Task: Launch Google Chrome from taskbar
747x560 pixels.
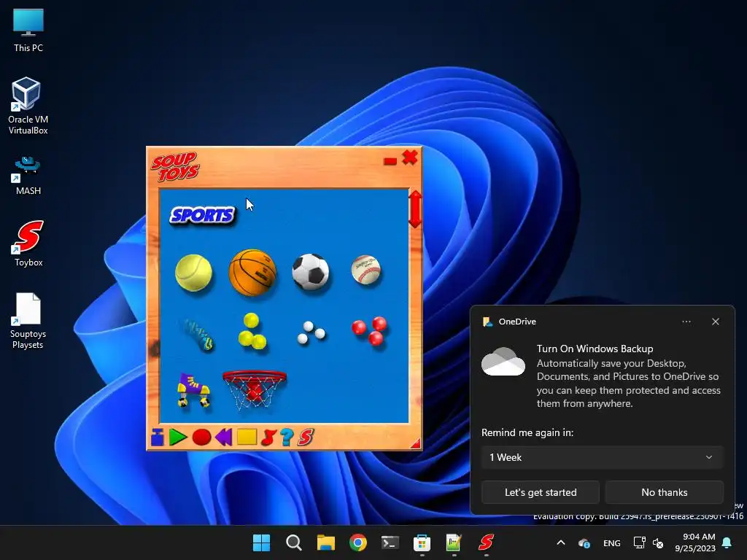Action: coord(357,542)
